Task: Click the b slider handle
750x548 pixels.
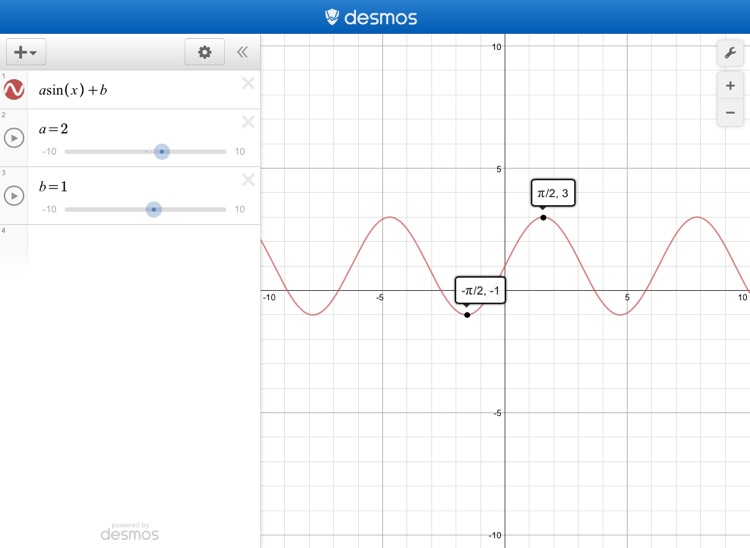Action: 154,209
